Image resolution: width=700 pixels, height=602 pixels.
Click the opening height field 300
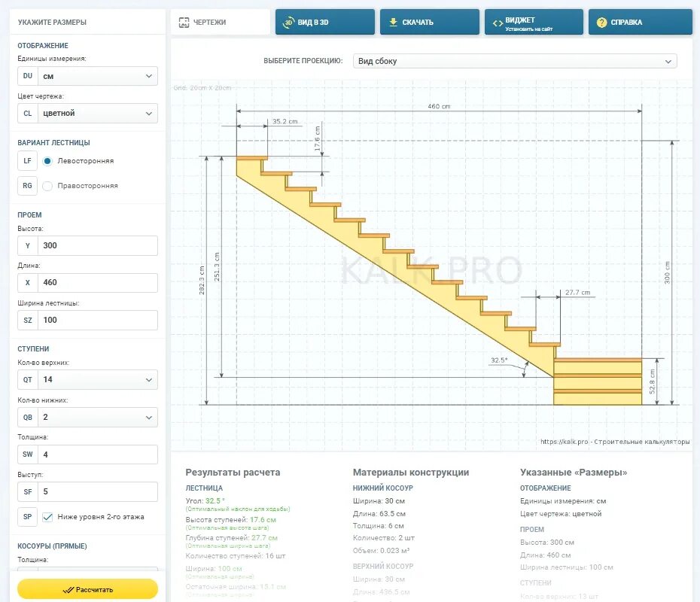tap(98, 245)
